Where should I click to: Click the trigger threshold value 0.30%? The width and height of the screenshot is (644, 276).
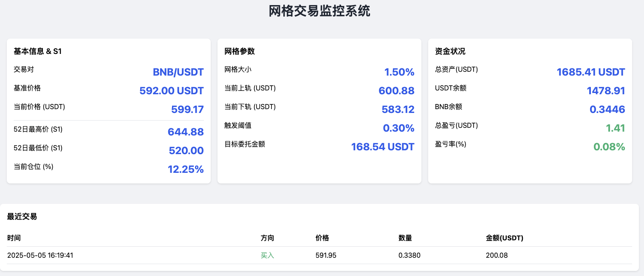point(398,128)
